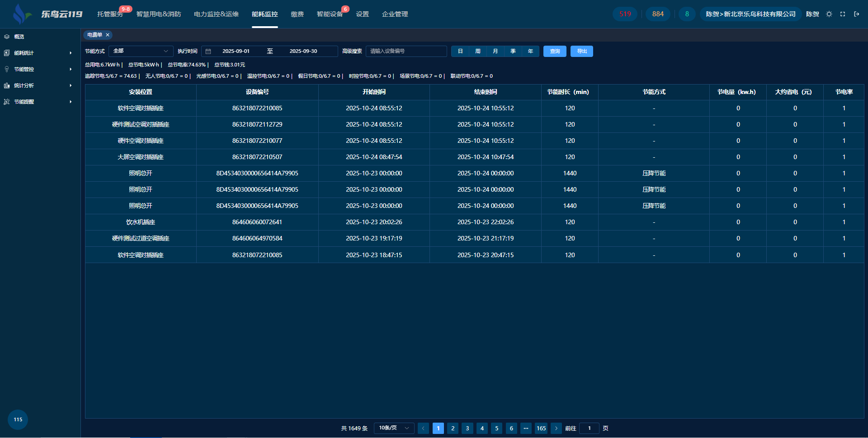Image resolution: width=868 pixels, height=438 pixels.
Task: Open the 节能方式 dropdown showing 全部
Action: (141, 52)
